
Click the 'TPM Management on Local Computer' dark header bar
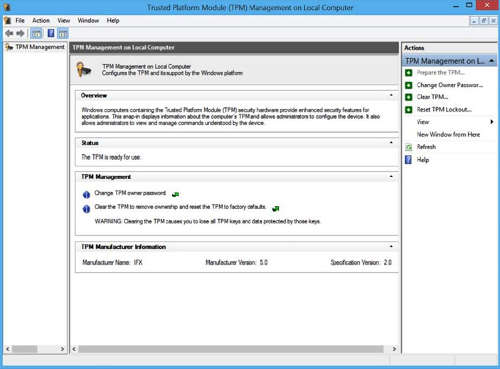[234, 48]
